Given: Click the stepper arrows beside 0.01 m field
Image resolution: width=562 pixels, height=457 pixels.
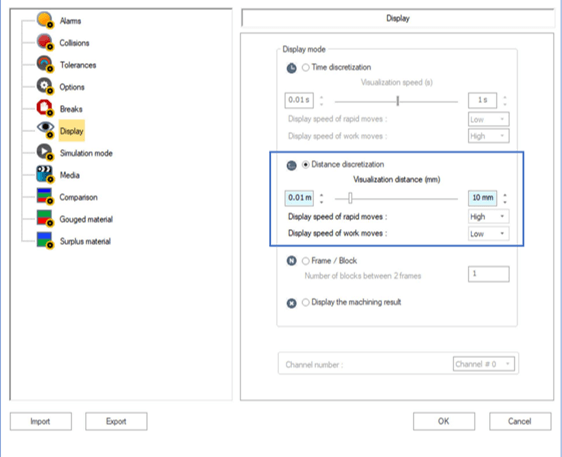Looking at the screenshot, I should tap(322, 198).
